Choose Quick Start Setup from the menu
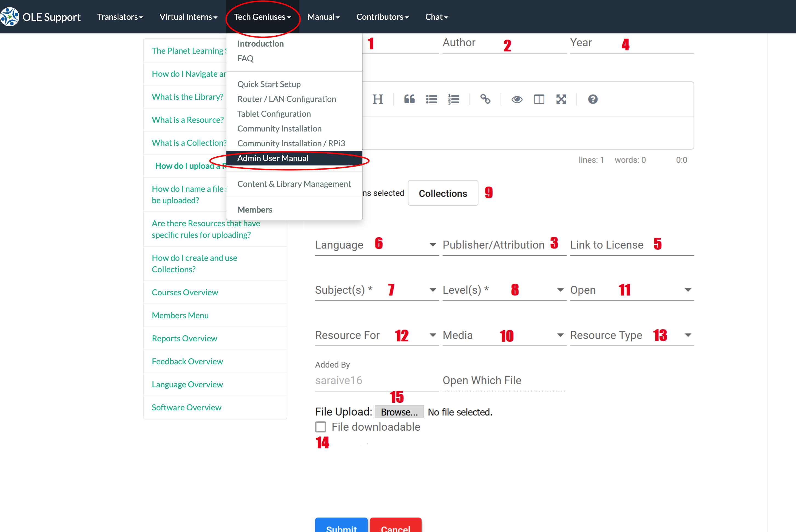This screenshot has height=532, width=796. tap(294, 84)
